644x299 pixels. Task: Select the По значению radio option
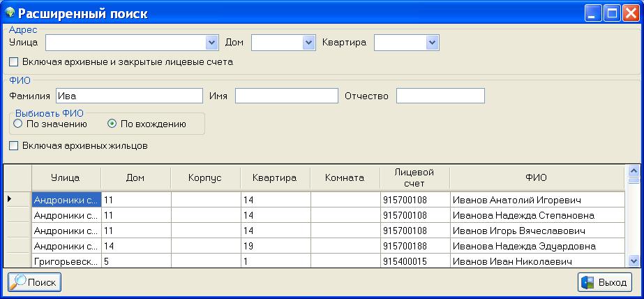(x=18, y=124)
